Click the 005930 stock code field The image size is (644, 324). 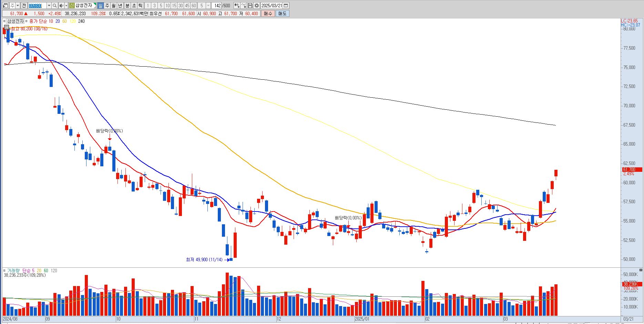(x=37, y=6)
